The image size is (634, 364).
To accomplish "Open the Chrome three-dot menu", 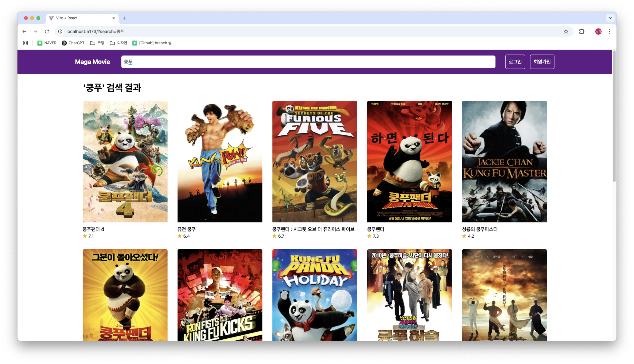I will click(610, 32).
